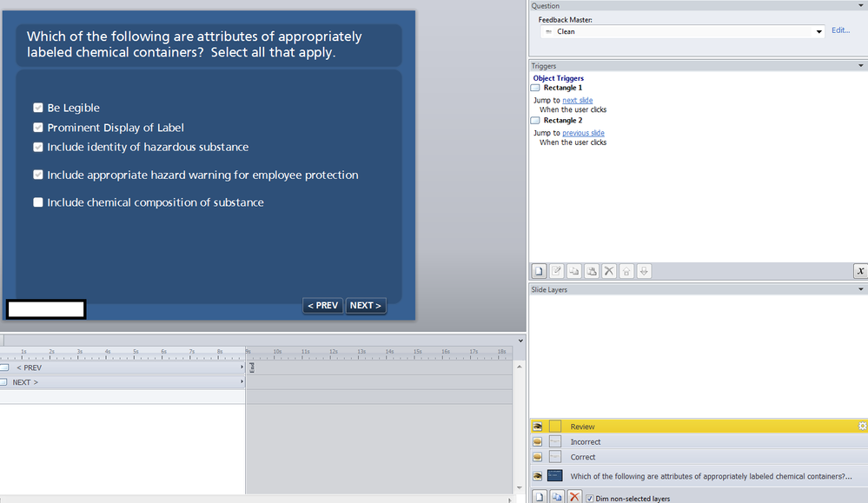Toggle visibility of Incorrect layer
The width and height of the screenshot is (868, 503).
[x=538, y=441]
